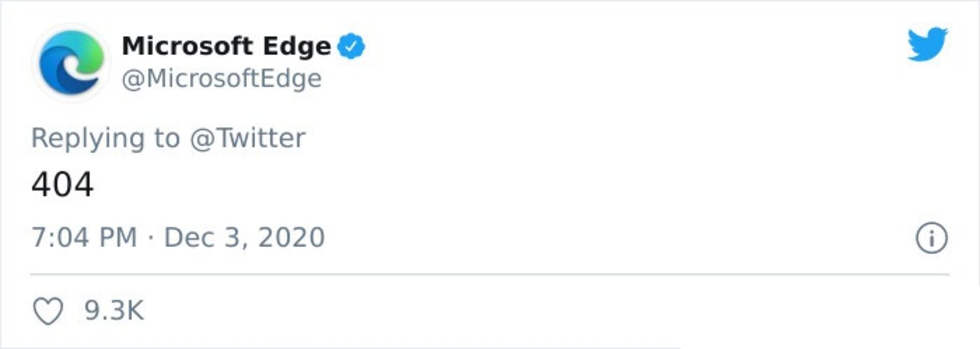
Task: Click the dot separator between time and date
Action: [151, 238]
